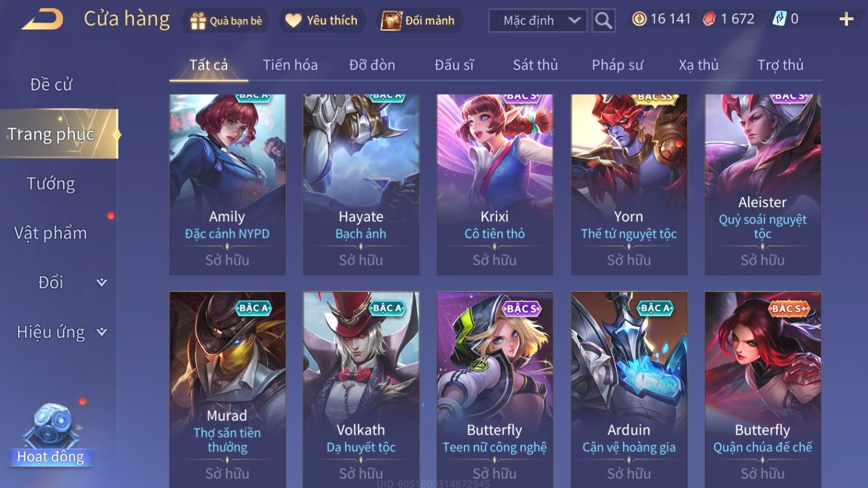
Task: Open Vật phẩm sidebar section
Action: click(x=51, y=233)
